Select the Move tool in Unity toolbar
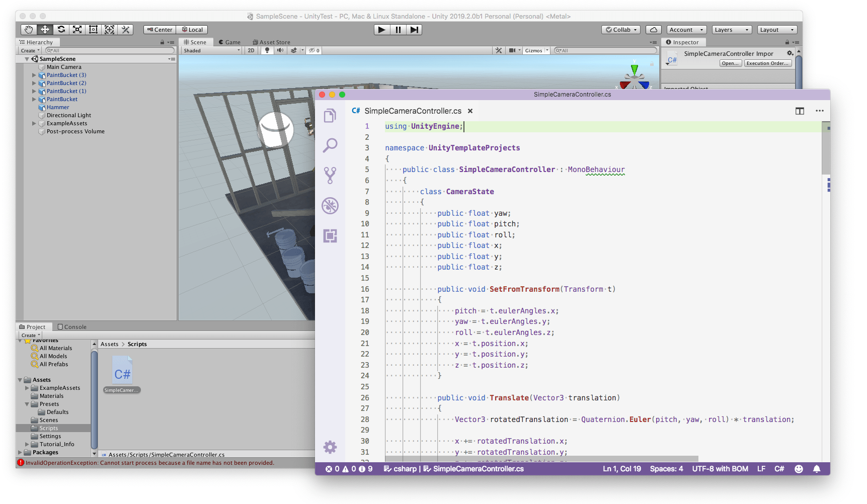This screenshot has width=867, height=504. click(x=44, y=30)
